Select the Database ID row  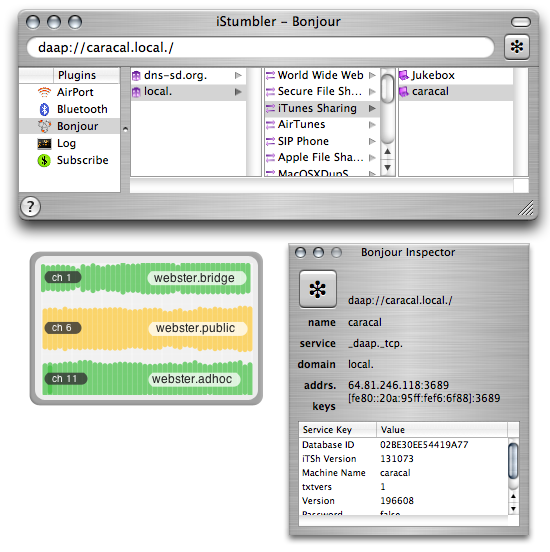[x=403, y=445]
